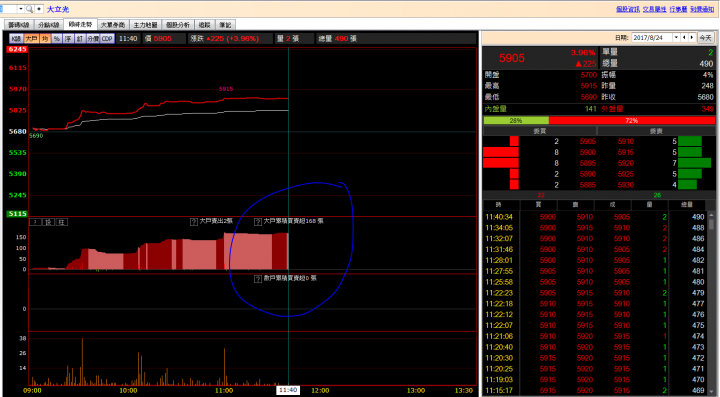Open the 個股資訊 link
Viewport: 720px width, 397px height.
point(628,9)
